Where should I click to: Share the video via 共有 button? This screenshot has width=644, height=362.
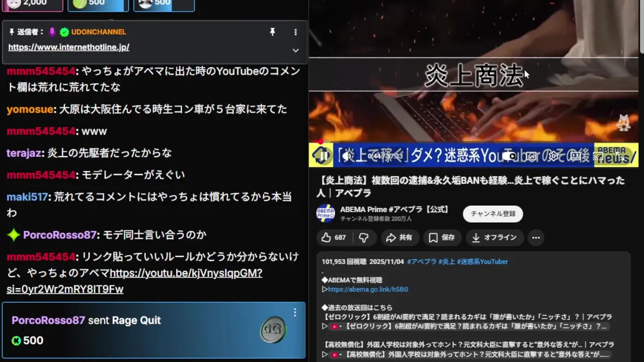(399, 237)
